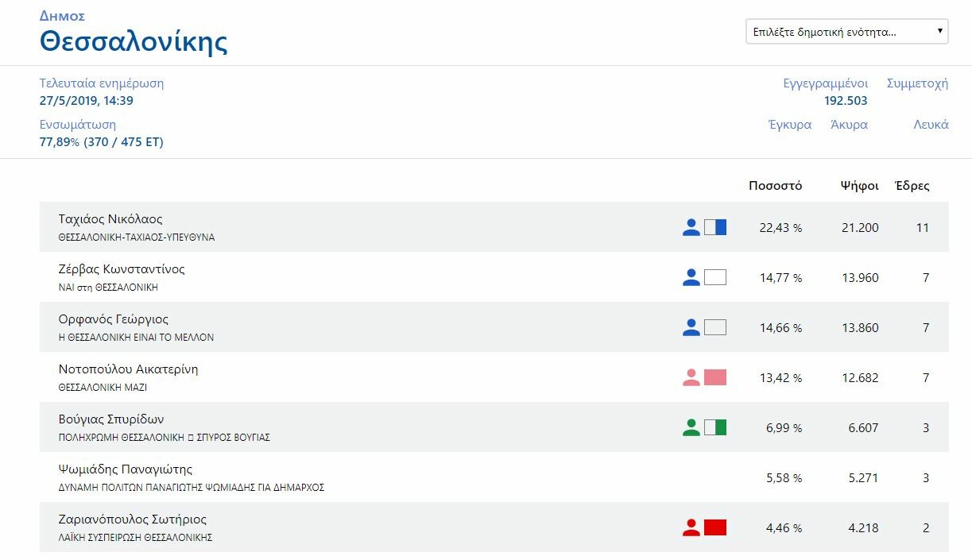Click the pink color box for Νοτοπούλου

tap(715, 377)
